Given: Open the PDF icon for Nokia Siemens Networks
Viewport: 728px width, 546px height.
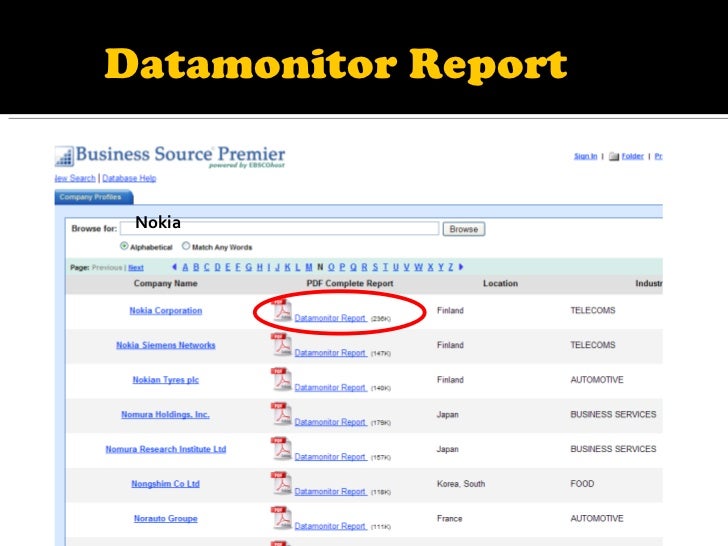Looking at the screenshot, I should pos(281,345).
